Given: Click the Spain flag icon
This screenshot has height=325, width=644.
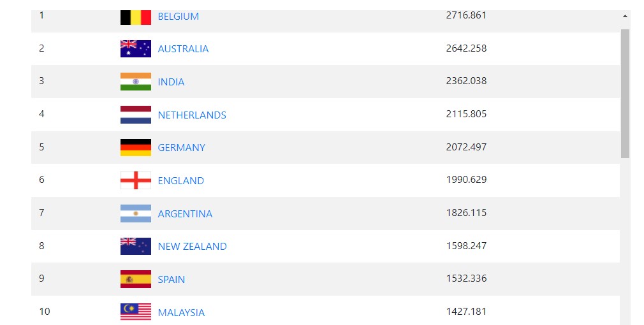Looking at the screenshot, I should click(136, 279).
